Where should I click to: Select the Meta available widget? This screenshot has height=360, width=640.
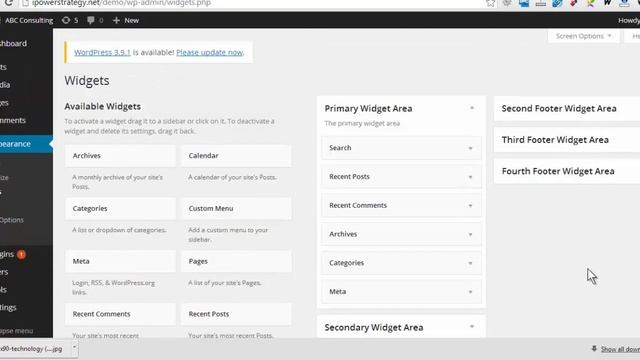120,261
